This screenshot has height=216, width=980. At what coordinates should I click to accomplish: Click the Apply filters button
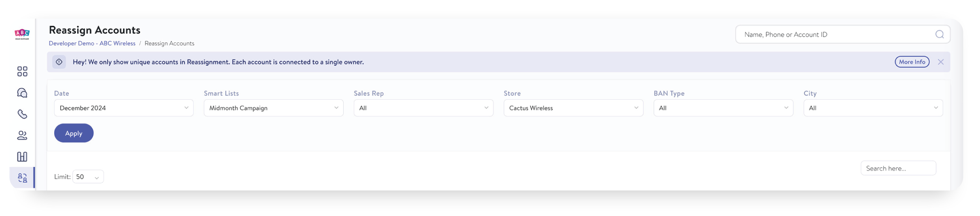click(74, 133)
